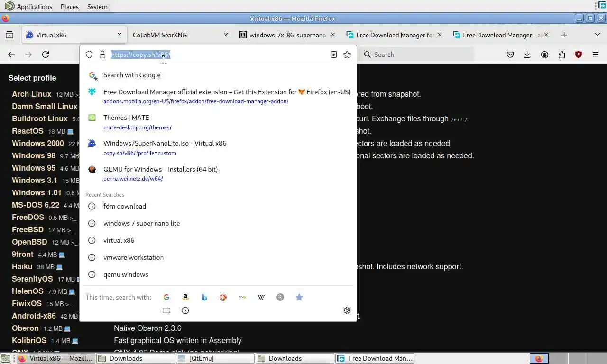The height and width of the screenshot is (364, 607).
Task: Select Windows7SuperNanoLite.iso Virtual x86 suggestion
Action: 218,147
